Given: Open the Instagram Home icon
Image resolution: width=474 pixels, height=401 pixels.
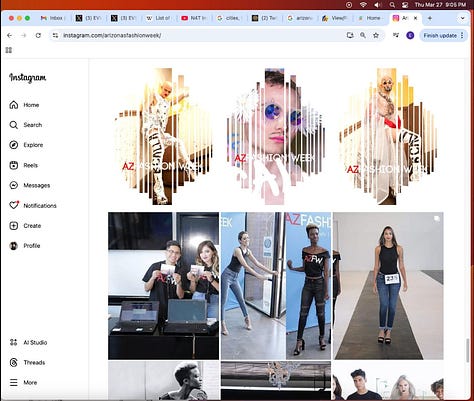Looking at the screenshot, I should click(x=14, y=105).
